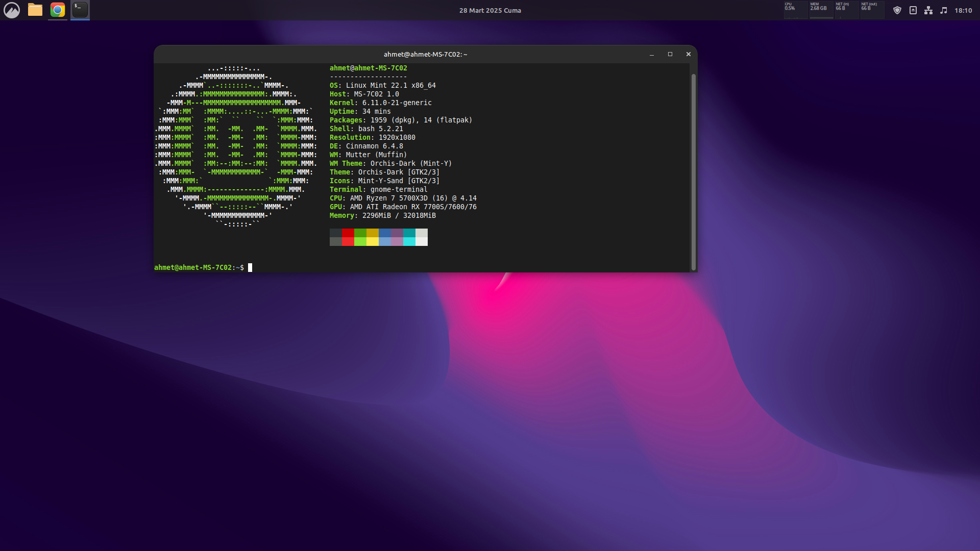Screen dimensions: 980x551
Task: Open the Cinnamon main menu launcher
Action: [x=12, y=10]
